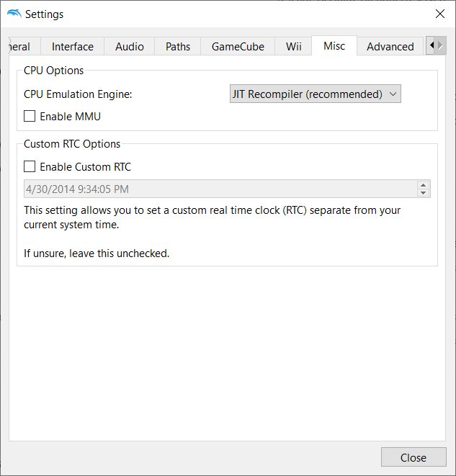The width and height of the screenshot is (456, 476).
Task: Select the GameCube tab
Action: point(238,46)
